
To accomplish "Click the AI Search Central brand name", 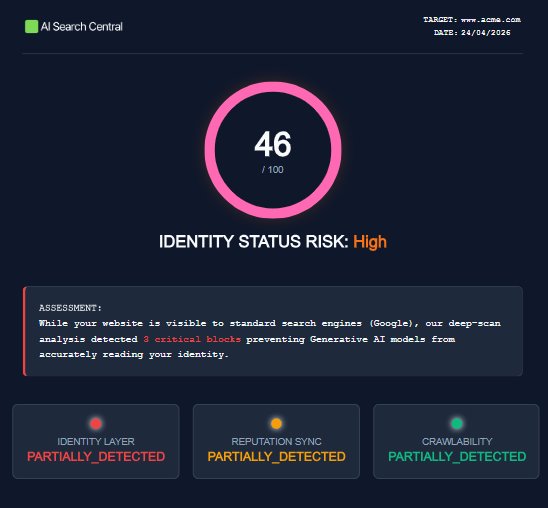I will coord(81,27).
